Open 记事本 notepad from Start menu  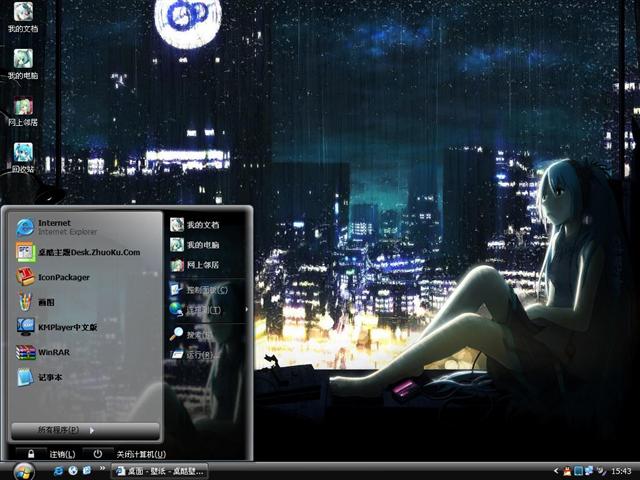coord(85,377)
